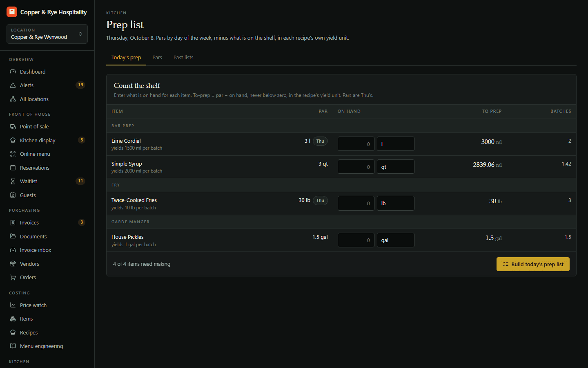This screenshot has height=368, width=588.
Task: Click the Twice-Cooked Fries on-hand quantity field
Action: click(356, 203)
